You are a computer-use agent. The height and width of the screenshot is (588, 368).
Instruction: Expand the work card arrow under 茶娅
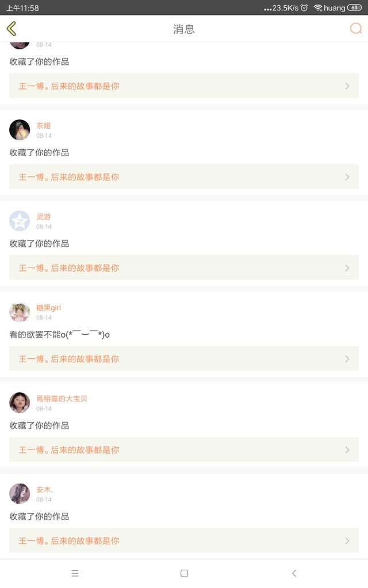(x=347, y=177)
